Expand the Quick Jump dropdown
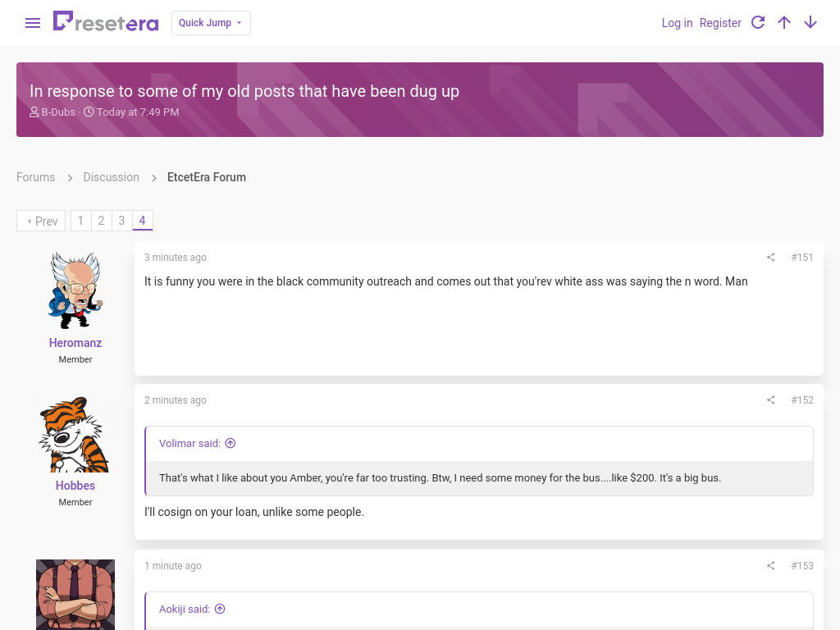The image size is (840, 630). [x=211, y=23]
